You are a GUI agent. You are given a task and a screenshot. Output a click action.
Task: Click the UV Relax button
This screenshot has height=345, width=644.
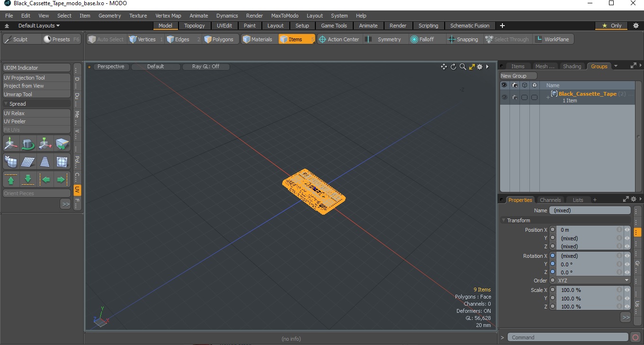[x=37, y=113]
